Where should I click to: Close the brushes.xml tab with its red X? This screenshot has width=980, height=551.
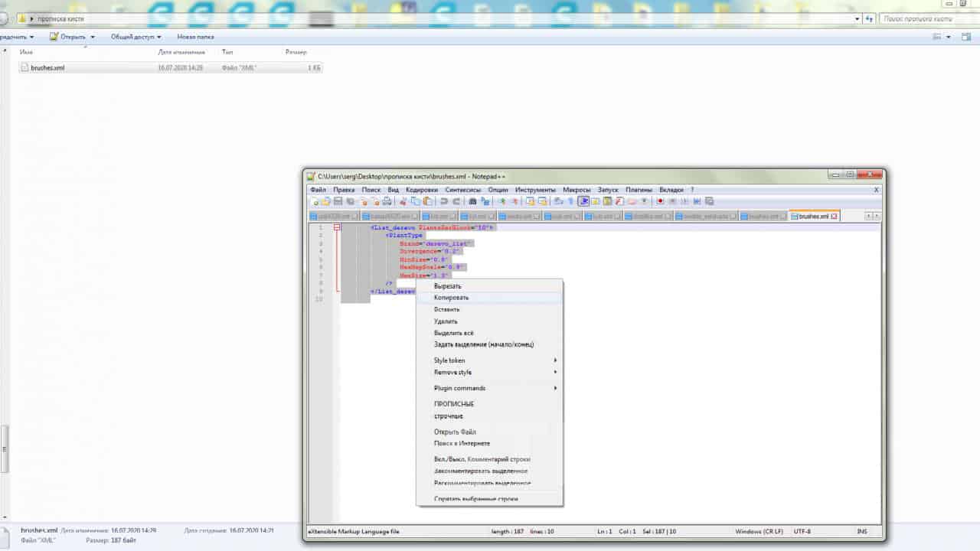(834, 217)
